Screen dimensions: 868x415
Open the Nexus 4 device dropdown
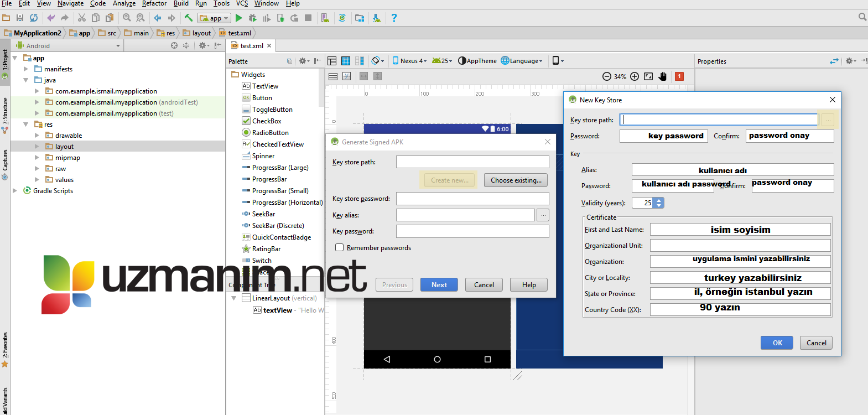coord(410,61)
